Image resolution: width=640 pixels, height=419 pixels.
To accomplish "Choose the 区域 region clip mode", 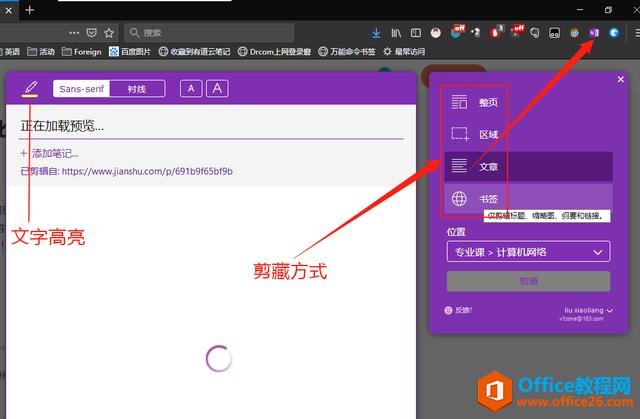I will point(528,134).
